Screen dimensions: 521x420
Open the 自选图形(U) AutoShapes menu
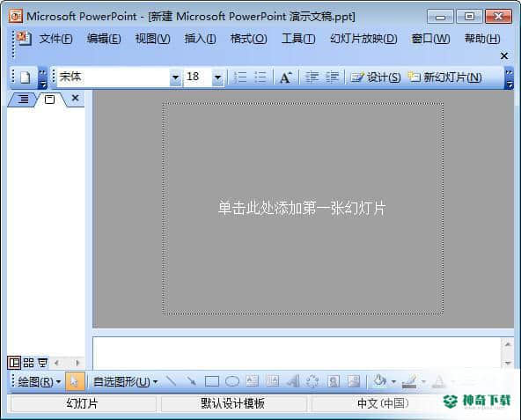point(125,382)
